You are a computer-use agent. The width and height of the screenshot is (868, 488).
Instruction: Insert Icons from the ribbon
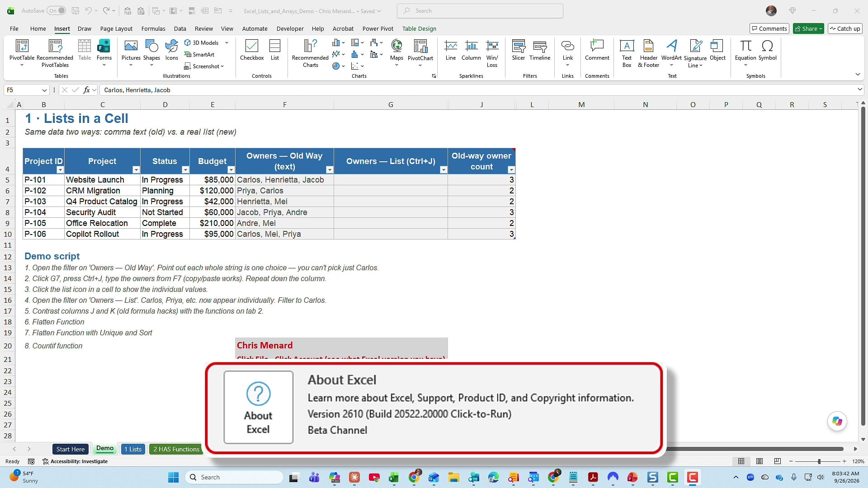pos(171,50)
